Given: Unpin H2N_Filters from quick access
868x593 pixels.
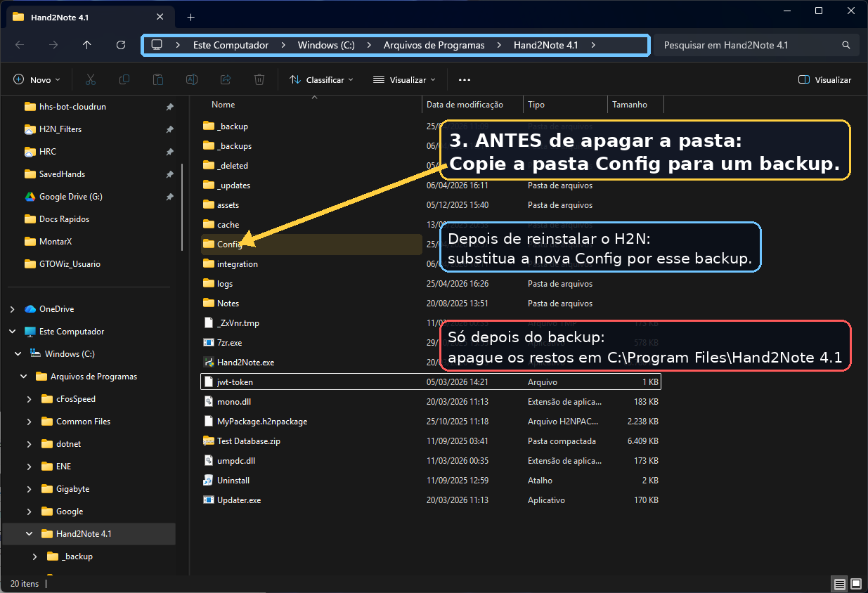Looking at the screenshot, I should coord(169,129).
